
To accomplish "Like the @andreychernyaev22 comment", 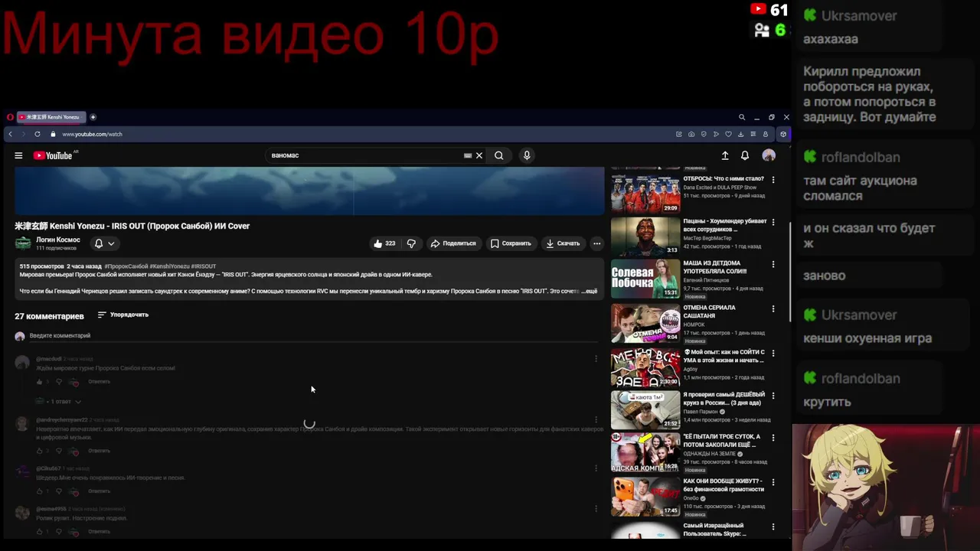I will [x=40, y=451].
